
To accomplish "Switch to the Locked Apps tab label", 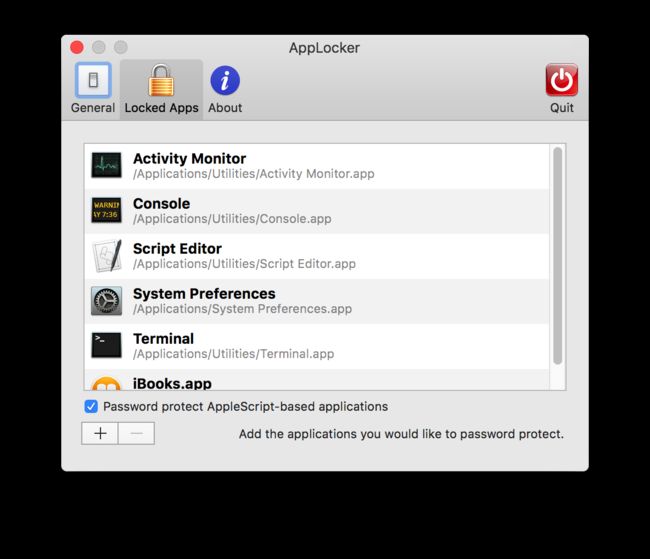I will point(162,108).
